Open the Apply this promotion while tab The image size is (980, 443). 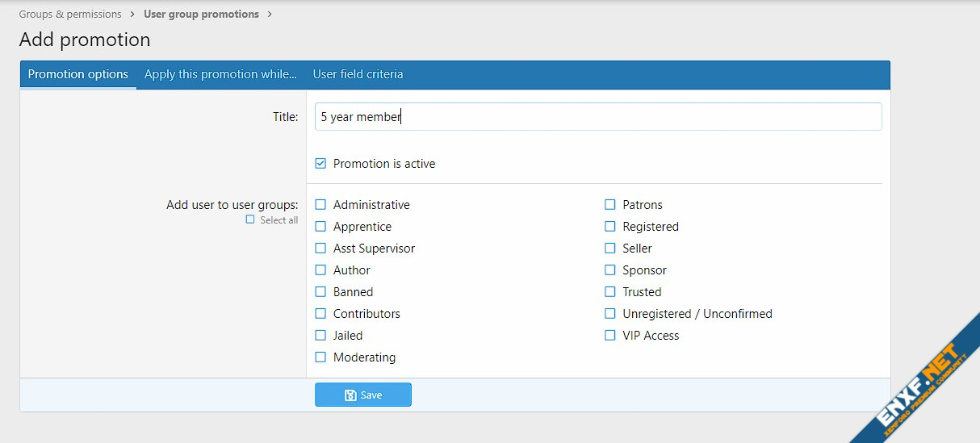[220, 74]
